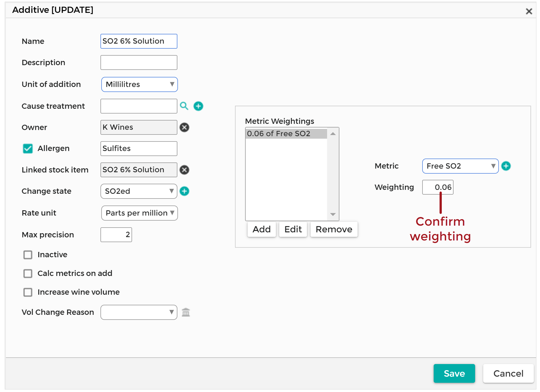Click Add under Metric Weightings
The image size is (540, 392).
[262, 229]
